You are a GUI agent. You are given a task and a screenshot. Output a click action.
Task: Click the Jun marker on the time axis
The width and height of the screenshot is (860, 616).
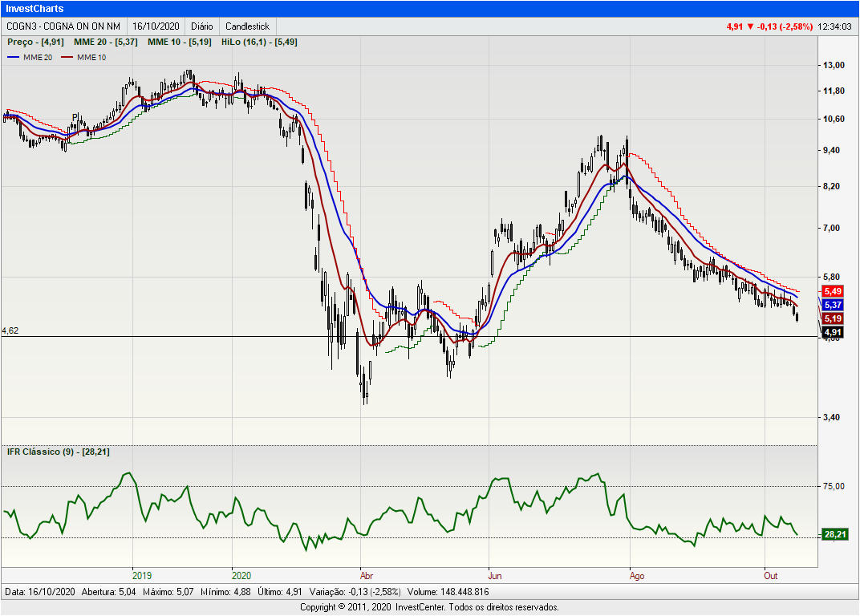click(495, 575)
